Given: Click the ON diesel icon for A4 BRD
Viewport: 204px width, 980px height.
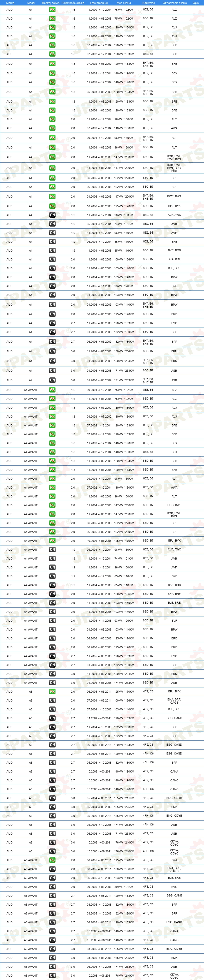Looking at the screenshot, I should [x=52, y=314].
